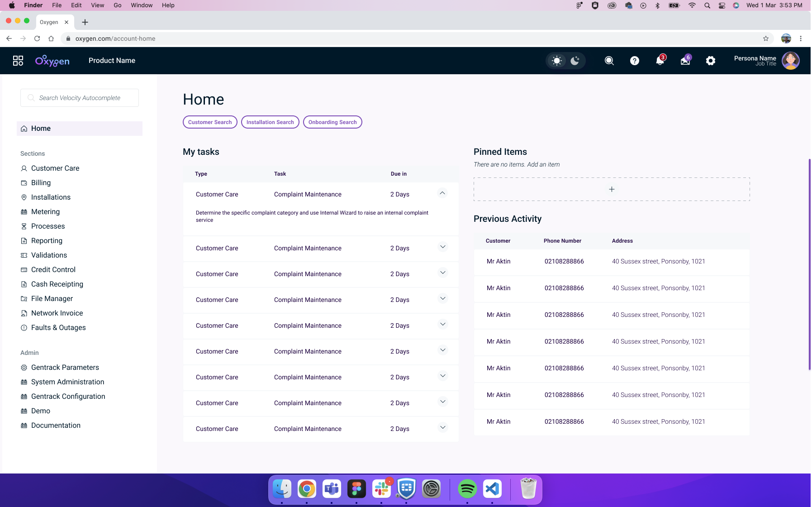Viewport: 812px width, 507px height.
Task: Collapse the first expanded Complaint Maintenance task
Action: 442,193
